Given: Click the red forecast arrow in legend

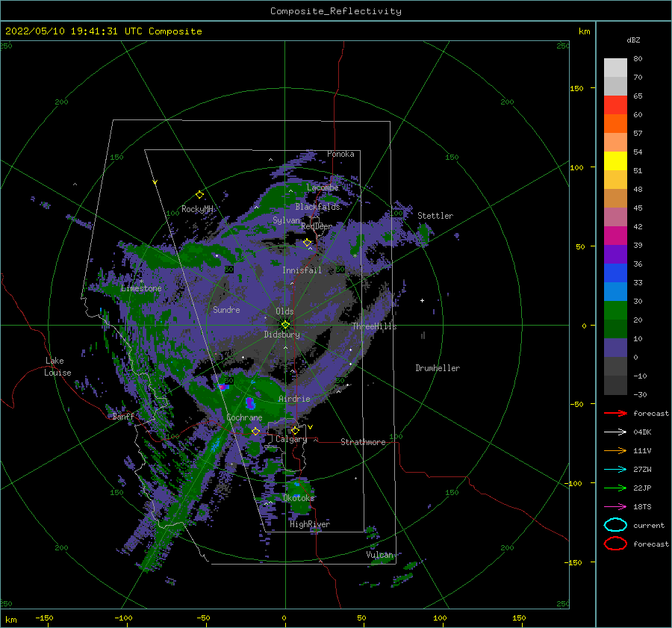Looking at the screenshot, I should [x=615, y=413].
